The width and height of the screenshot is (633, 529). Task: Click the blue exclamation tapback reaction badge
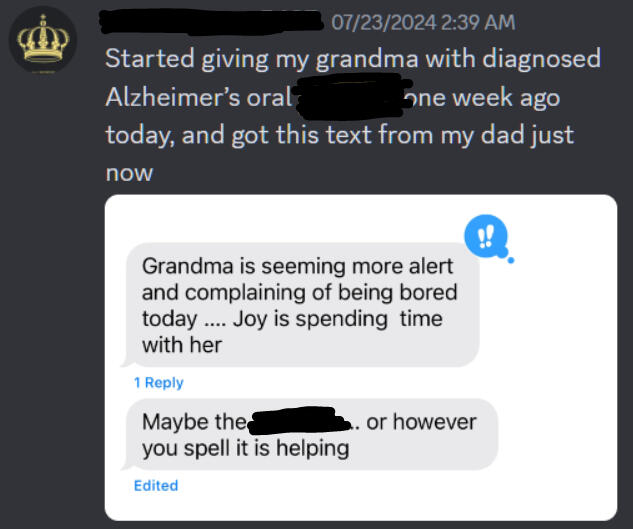[486, 238]
